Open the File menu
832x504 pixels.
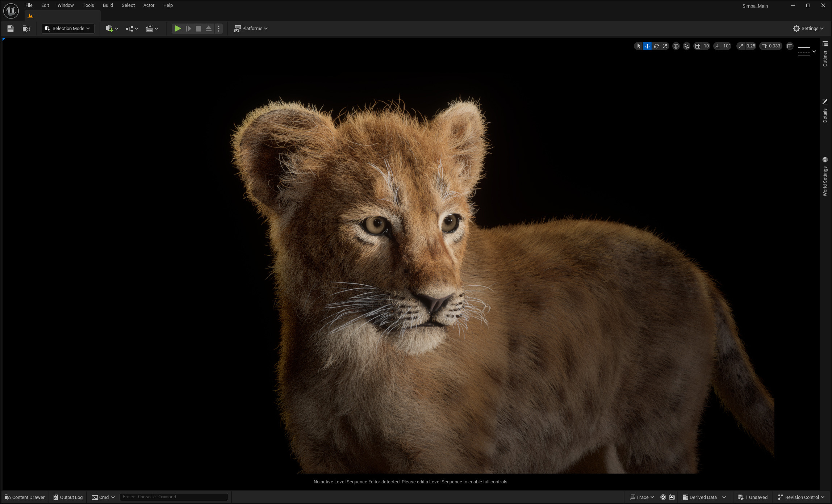(x=29, y=5)
